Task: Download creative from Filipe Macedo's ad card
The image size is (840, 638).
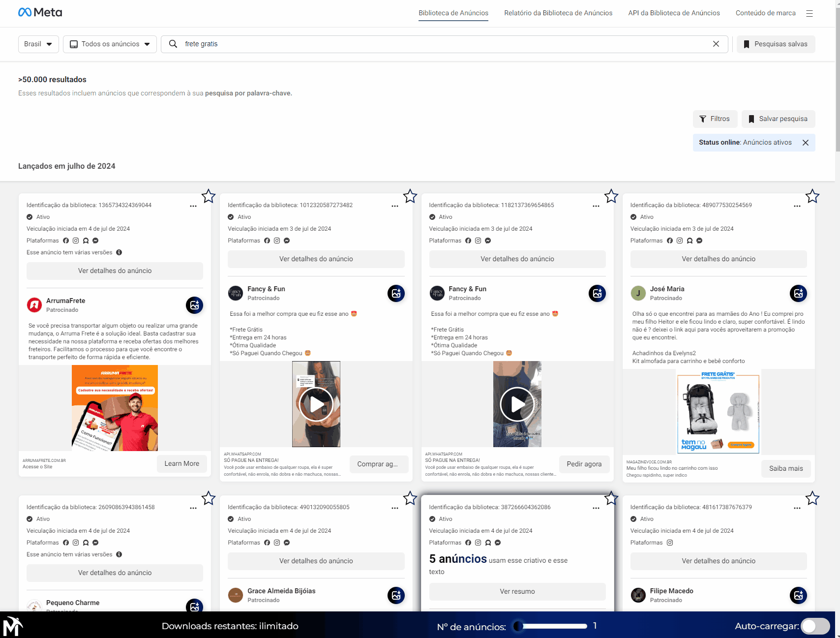Action: [x=798, y=595]
